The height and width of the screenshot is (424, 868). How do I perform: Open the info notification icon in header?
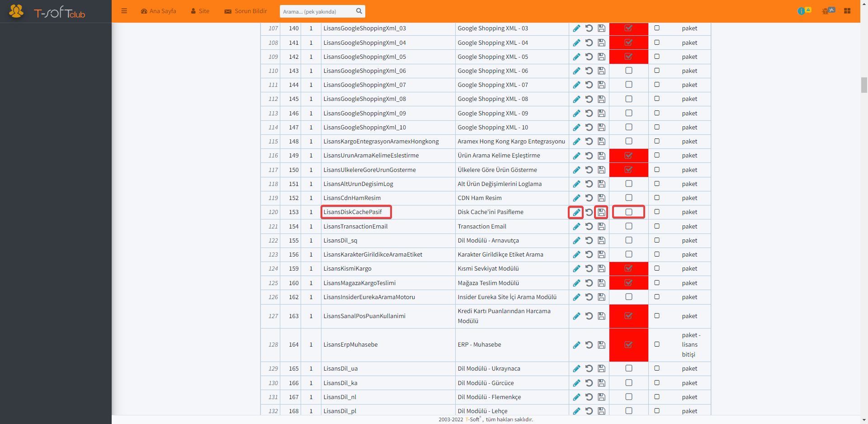[x=804, y=11]
